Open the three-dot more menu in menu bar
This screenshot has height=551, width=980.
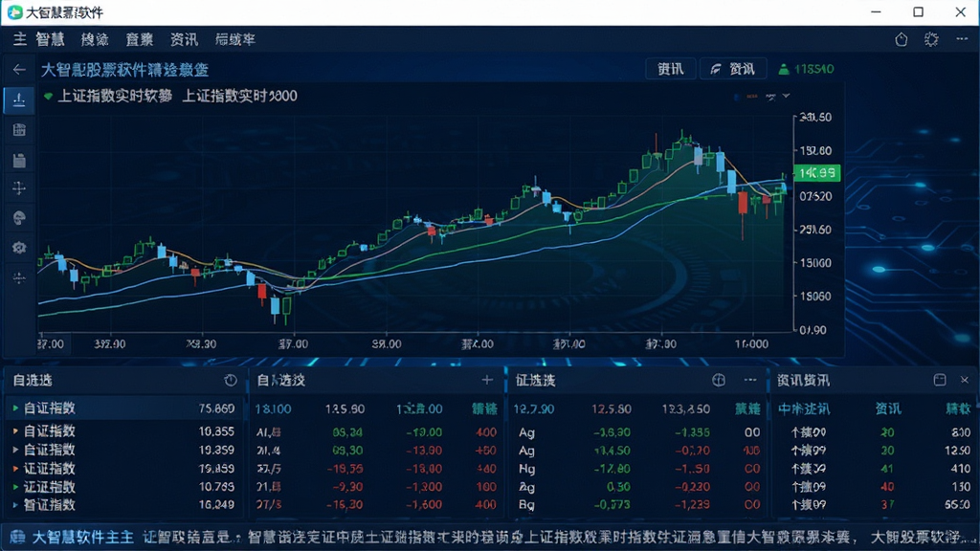tap(962, 39)
